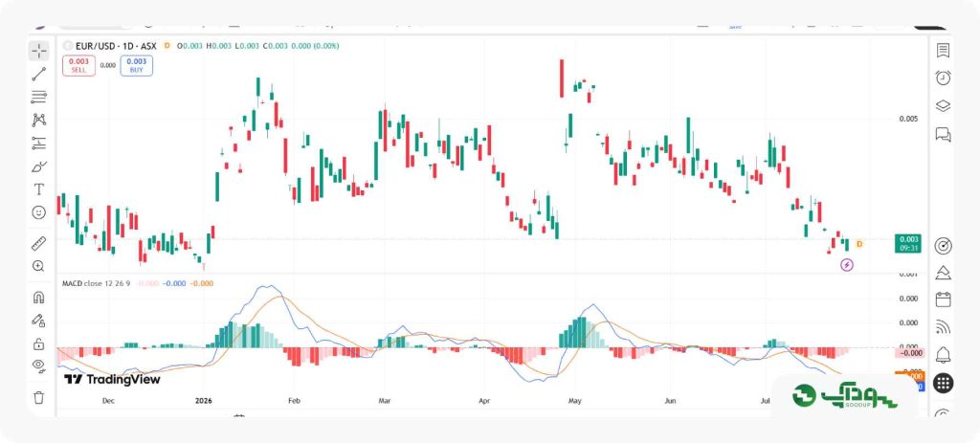Screen dimensions: 980x443
Task: Select the Text annotation tool
Action: (38, 189)
